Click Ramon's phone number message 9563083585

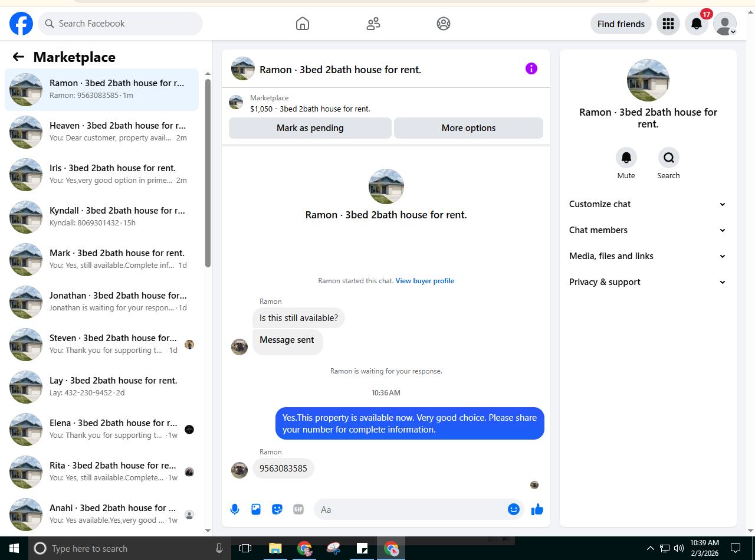coord(283,469)
